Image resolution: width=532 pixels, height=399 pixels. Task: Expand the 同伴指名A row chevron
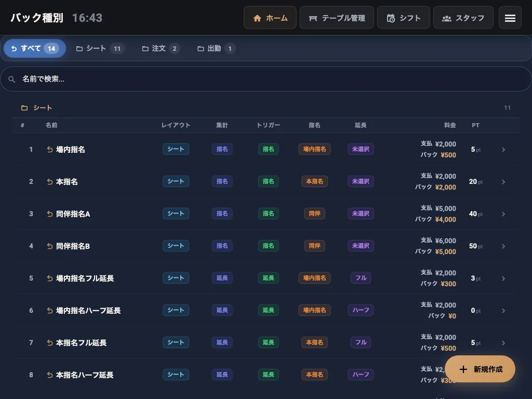click(x=503, y=214)
